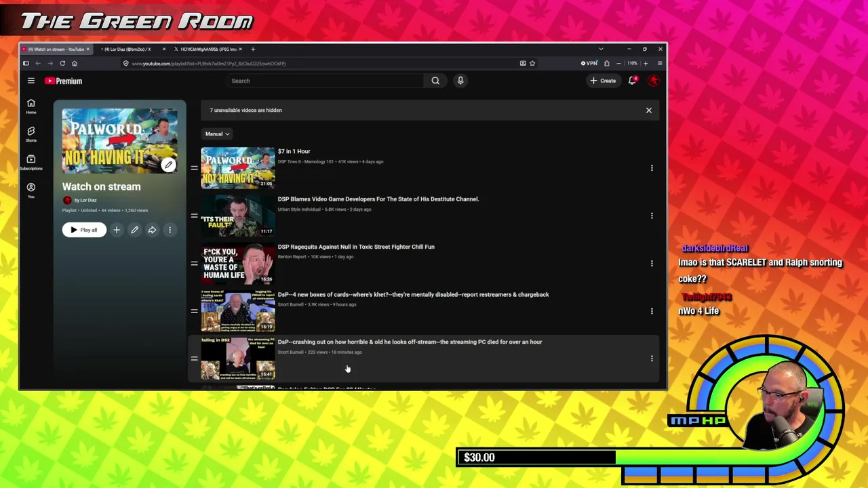868x488 pixels.
Task: Click Play all button
Action: tap(84, 230)
